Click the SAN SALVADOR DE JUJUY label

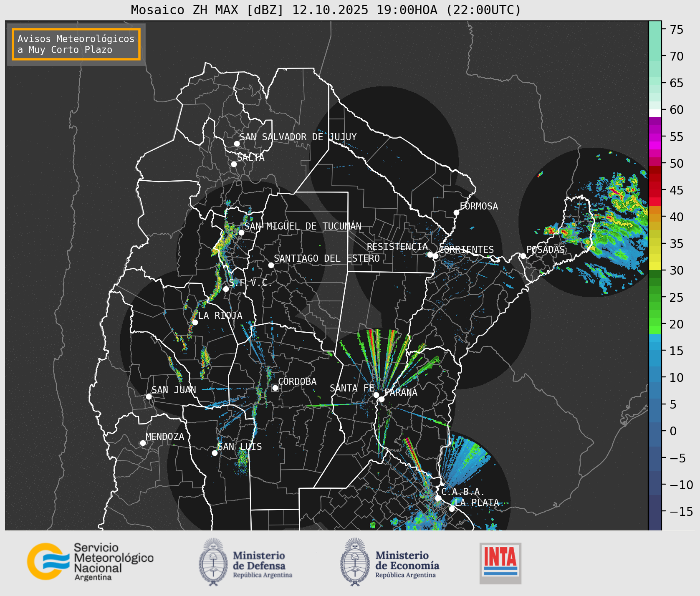coord(298,137)
